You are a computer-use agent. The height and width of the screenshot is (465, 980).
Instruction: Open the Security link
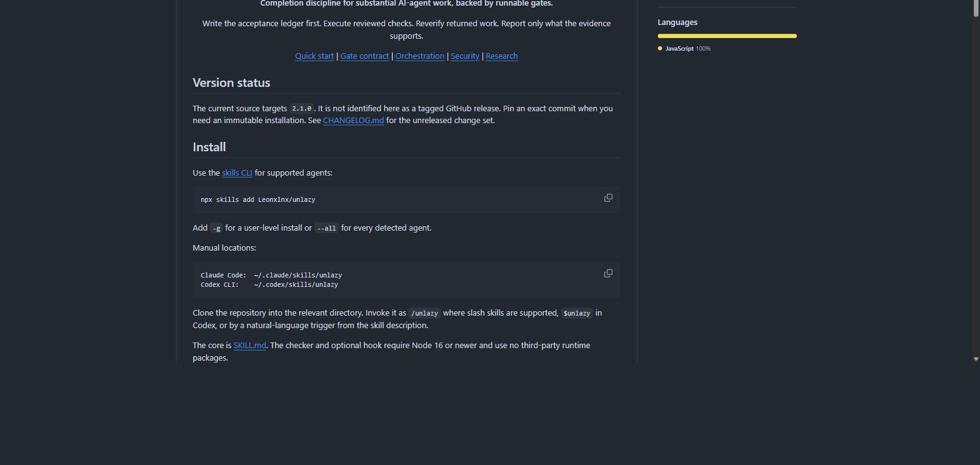[x=465, y=56]
